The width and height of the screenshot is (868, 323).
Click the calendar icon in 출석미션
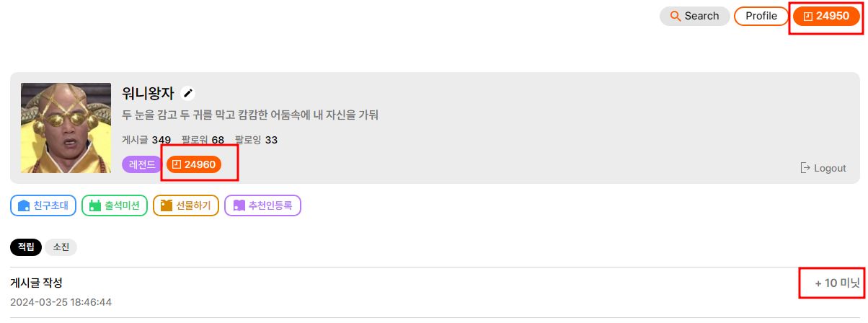[x=94, y=205]
